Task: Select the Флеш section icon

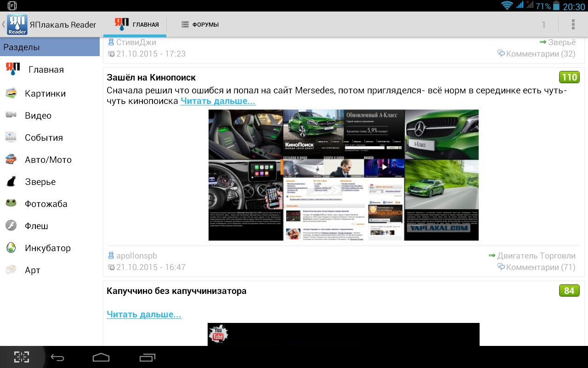Action: pyautogui.click(x=11, y=226)
